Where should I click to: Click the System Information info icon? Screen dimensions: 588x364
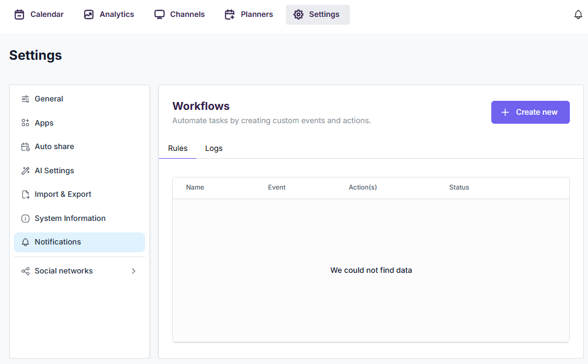click(25, 219)
